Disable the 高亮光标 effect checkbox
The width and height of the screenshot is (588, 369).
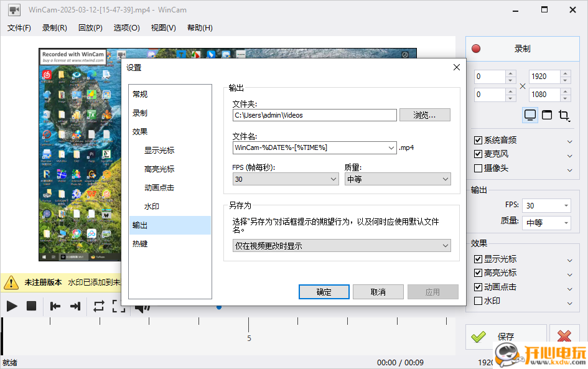[477, 273]
